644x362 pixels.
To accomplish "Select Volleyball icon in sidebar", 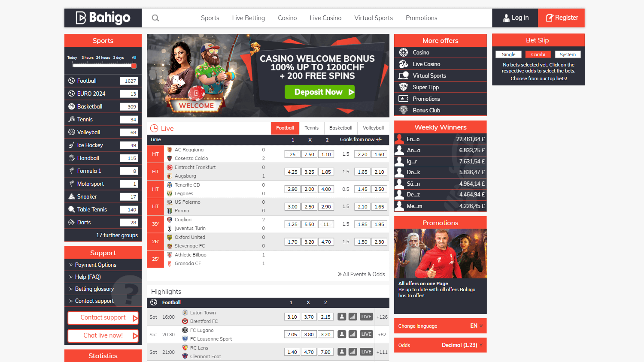I will (72, 132).
